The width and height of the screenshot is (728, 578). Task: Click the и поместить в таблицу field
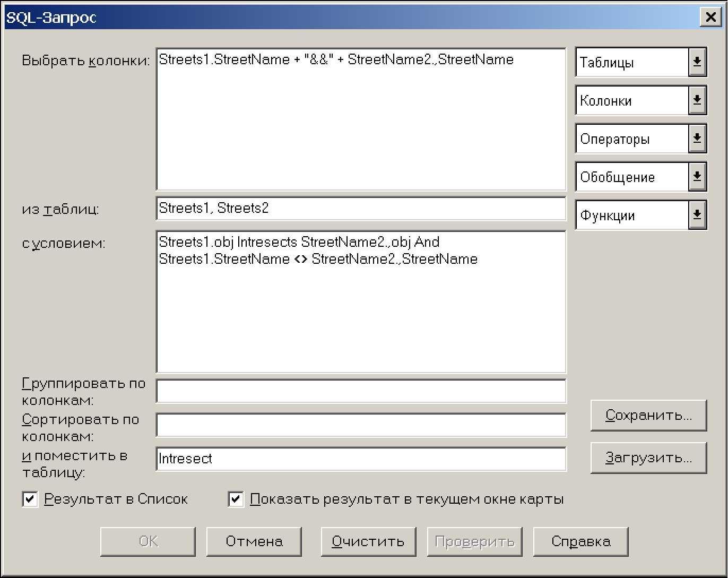(361, 459)
